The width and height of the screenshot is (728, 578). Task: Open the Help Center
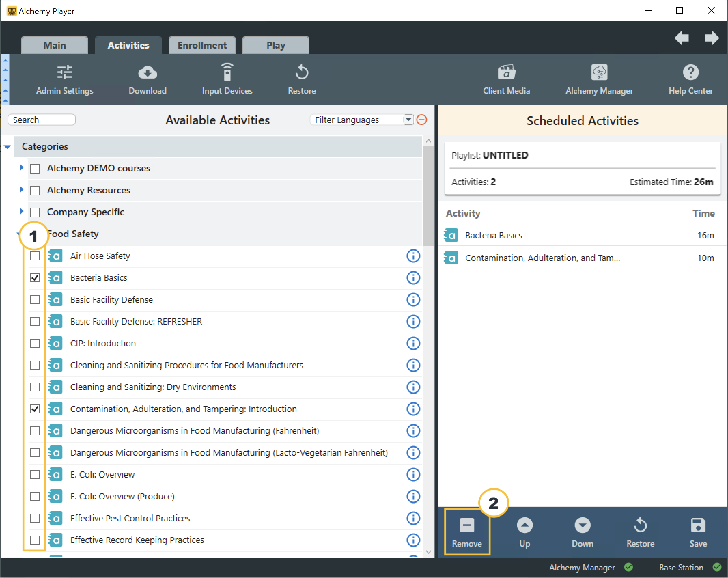pyautogui.click(x=690, y=80)
